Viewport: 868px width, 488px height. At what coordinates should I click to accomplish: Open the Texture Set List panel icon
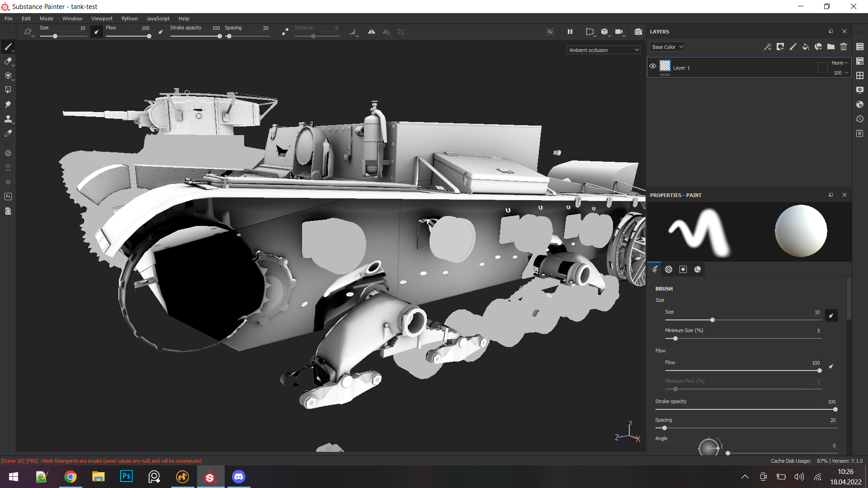(860, 47)
